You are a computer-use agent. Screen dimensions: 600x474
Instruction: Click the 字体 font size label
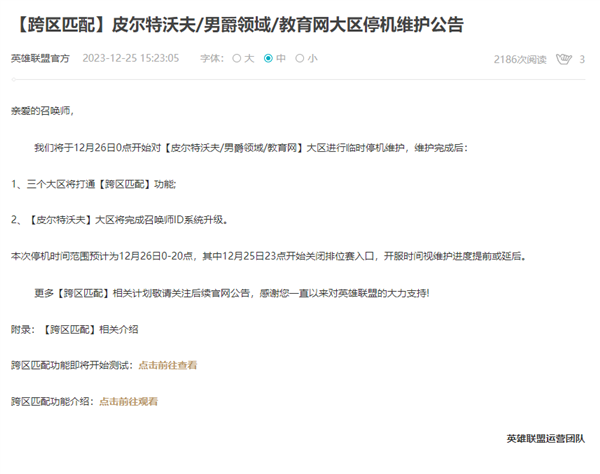coord(212,58)
